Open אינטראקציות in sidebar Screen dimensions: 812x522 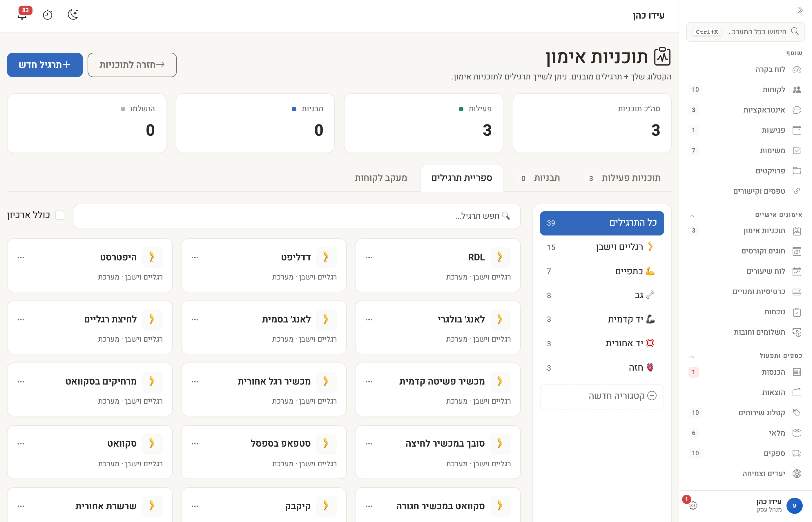(745, 110)
